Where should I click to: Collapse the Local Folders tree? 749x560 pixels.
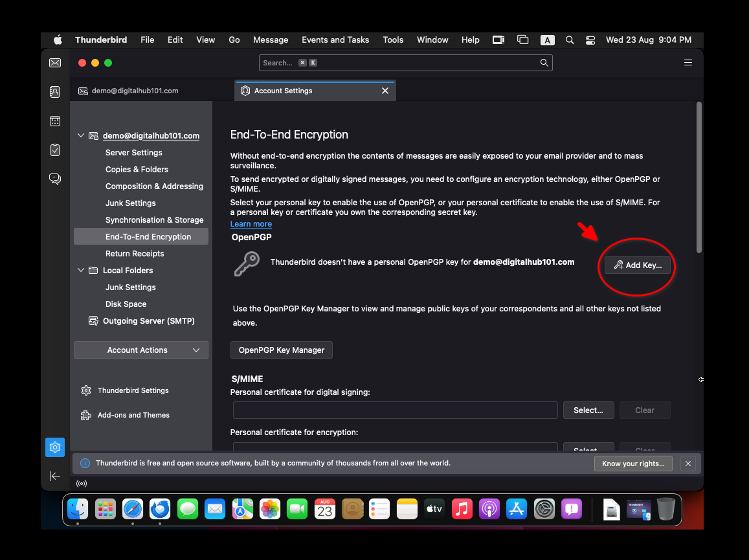click(81, 270)
